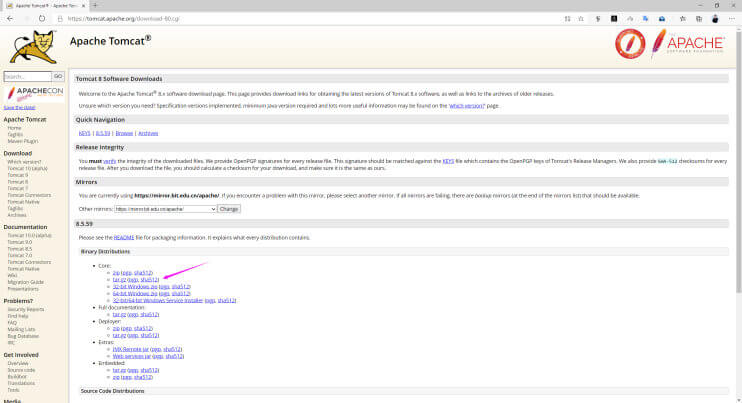Download the Embedded tar.gz file
This screenshot has width=742, height=403.
pos(119,370)
